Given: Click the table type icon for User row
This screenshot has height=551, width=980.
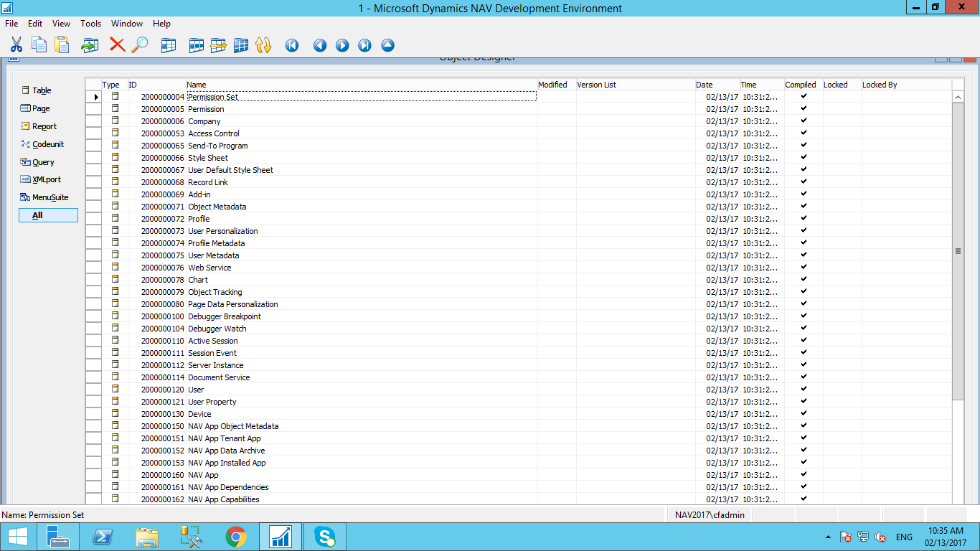Looking at the screenshot, I should 115,389.
